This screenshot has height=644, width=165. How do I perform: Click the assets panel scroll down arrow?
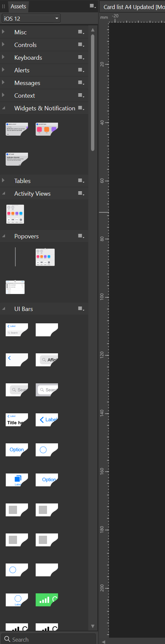pyautogui.click(x=93, y=626)
